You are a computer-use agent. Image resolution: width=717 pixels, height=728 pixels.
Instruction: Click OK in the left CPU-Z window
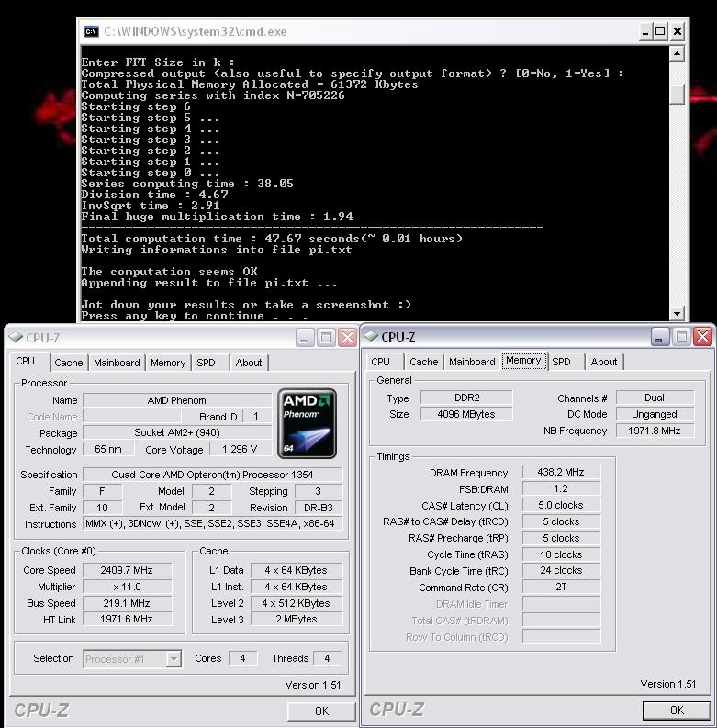point(321,711)
